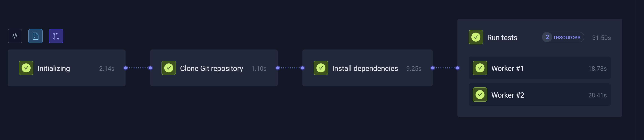644x140 pixels.
Task: Click the dotted connector before Run tests
Action: tap(445, 68)
